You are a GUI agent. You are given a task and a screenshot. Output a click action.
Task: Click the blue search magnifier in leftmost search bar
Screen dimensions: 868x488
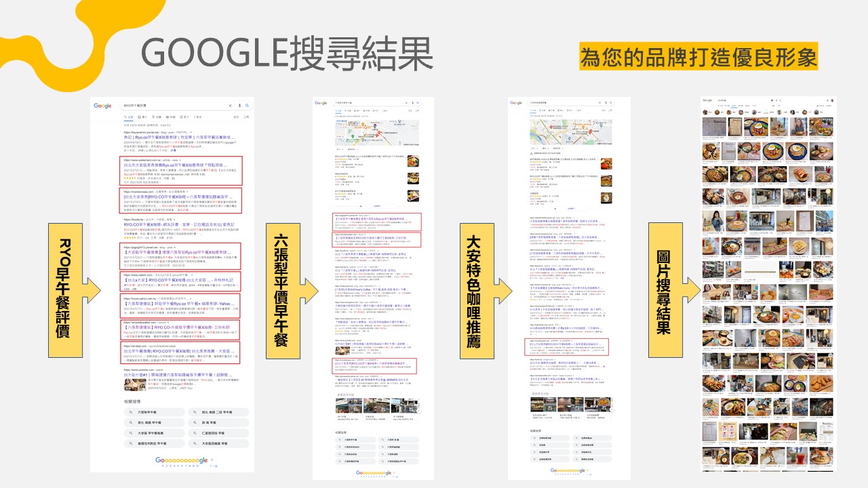247,106
